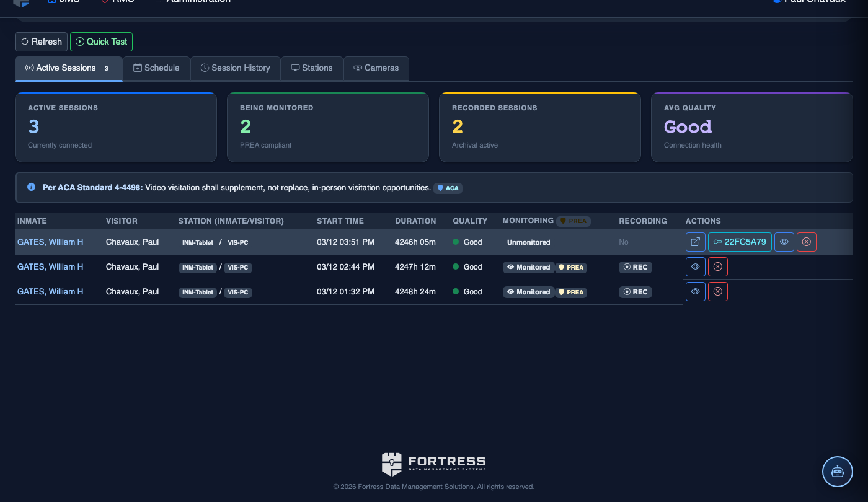Image resolution: width=868 pixels, height=502 pixels.
Task: Click the eye icon for the 02:44 PM session
Action: pyautogui.click(x=696, y=266)
